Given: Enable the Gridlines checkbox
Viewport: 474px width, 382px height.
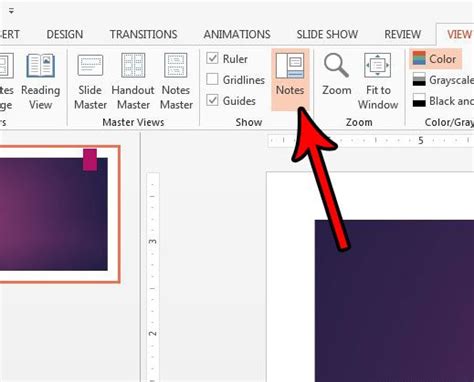Looking at the screenshot, I should click(212, 80).
